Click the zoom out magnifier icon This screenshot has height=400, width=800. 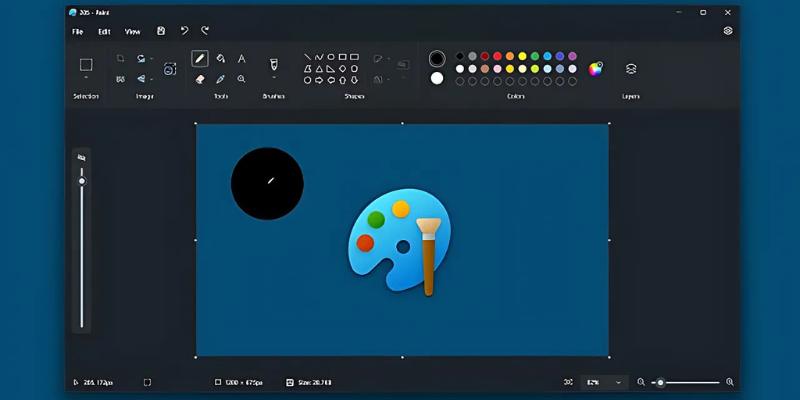click(641, 382)
